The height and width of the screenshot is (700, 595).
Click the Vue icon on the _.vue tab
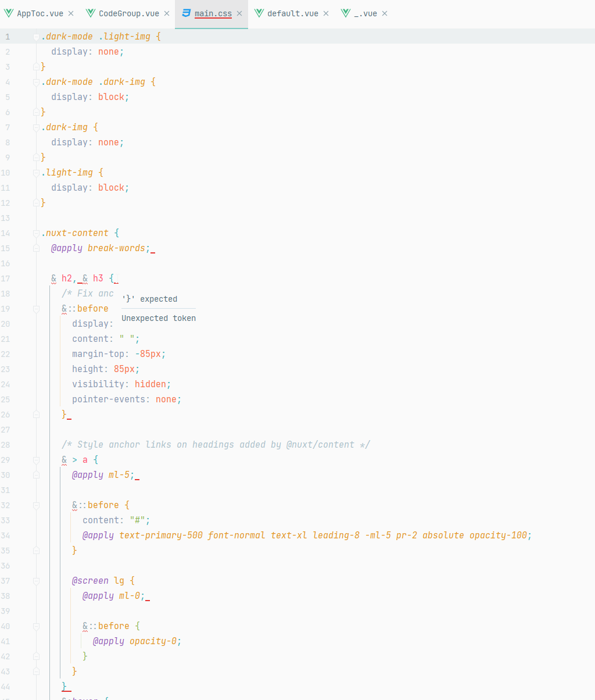pos(345,12)
